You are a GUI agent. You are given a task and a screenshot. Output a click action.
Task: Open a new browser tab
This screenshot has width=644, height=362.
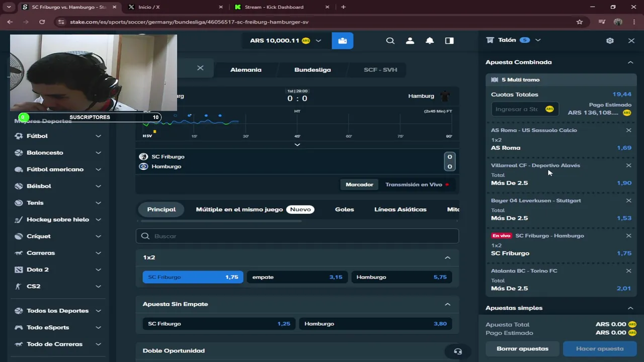point(343,7)
